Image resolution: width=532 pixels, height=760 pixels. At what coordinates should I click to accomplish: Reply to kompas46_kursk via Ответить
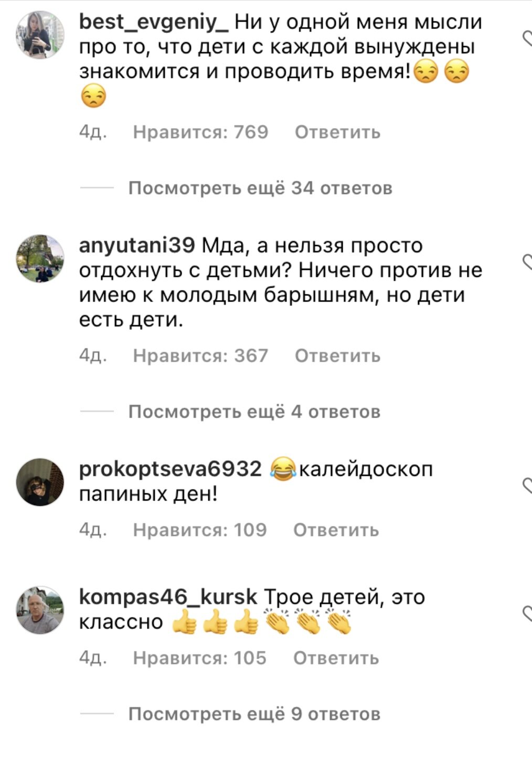click(x=336, y=658)
